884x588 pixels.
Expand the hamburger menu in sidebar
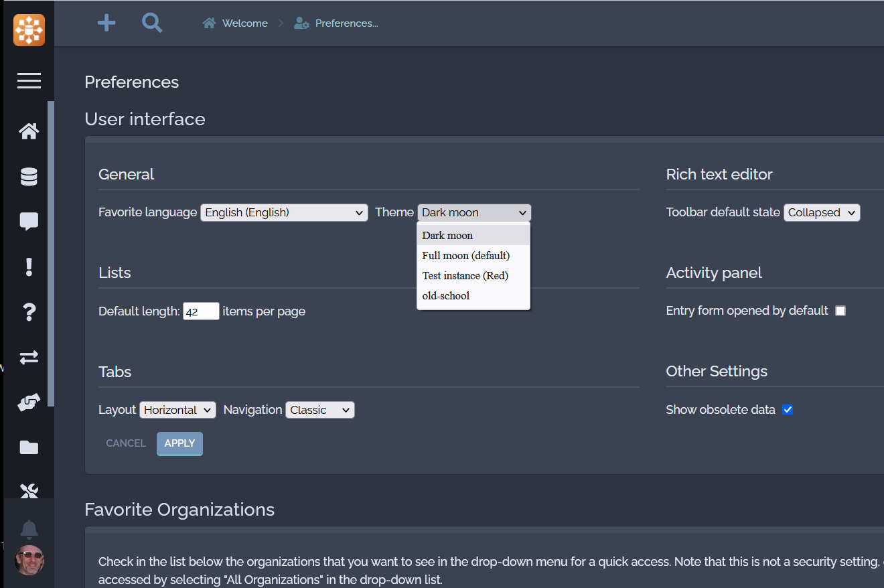click(29, 81)
